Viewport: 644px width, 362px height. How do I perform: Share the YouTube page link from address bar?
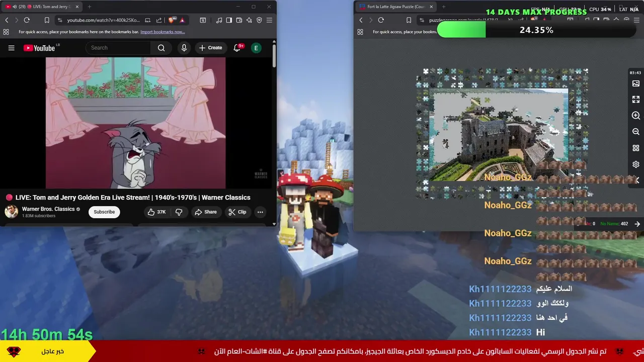[159, 20]
